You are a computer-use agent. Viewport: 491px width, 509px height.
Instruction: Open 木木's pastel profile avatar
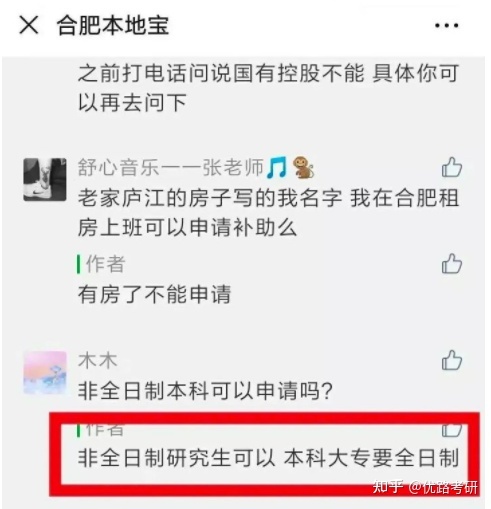pos(45,372)
